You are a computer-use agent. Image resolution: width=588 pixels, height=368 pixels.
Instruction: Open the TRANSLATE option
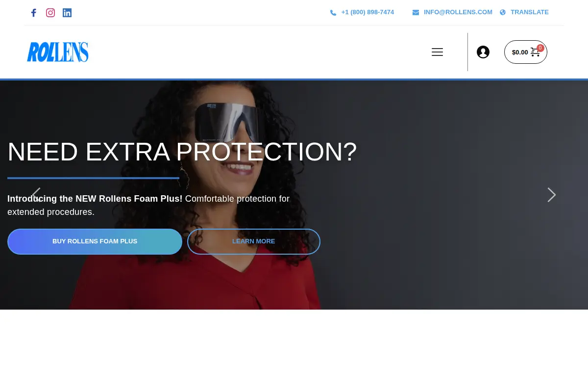(530, 12)
